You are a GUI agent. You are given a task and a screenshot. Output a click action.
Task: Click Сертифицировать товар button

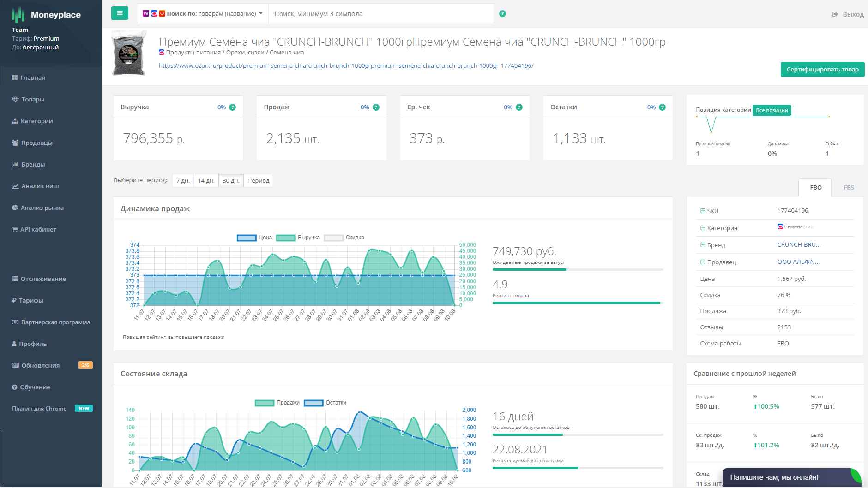tap(822, 70)
